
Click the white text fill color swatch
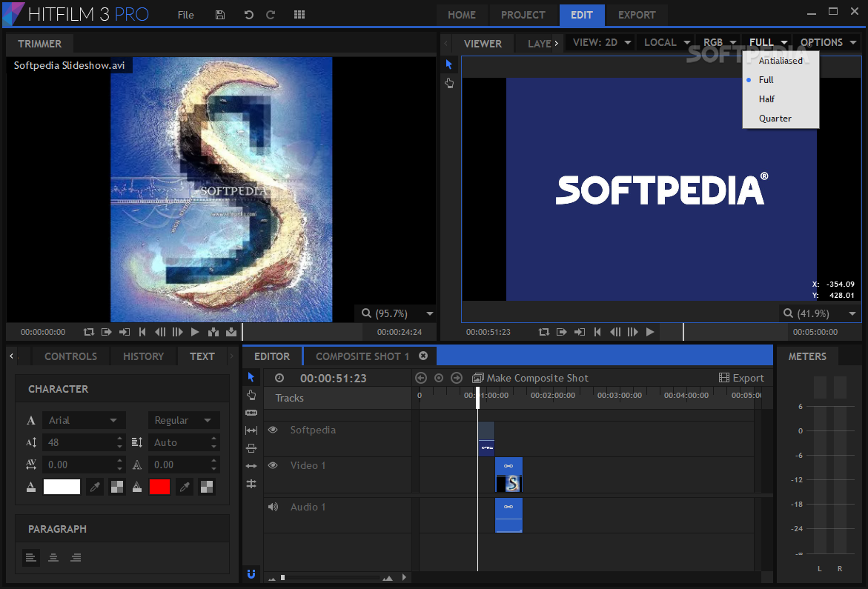(62, 487)
